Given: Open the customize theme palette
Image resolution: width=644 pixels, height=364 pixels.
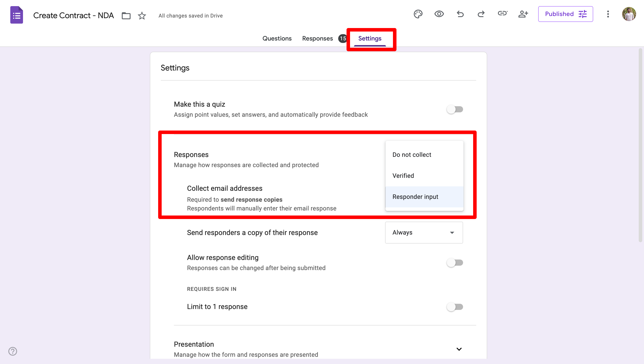Looking at the screenshot, I should point(418,14).
